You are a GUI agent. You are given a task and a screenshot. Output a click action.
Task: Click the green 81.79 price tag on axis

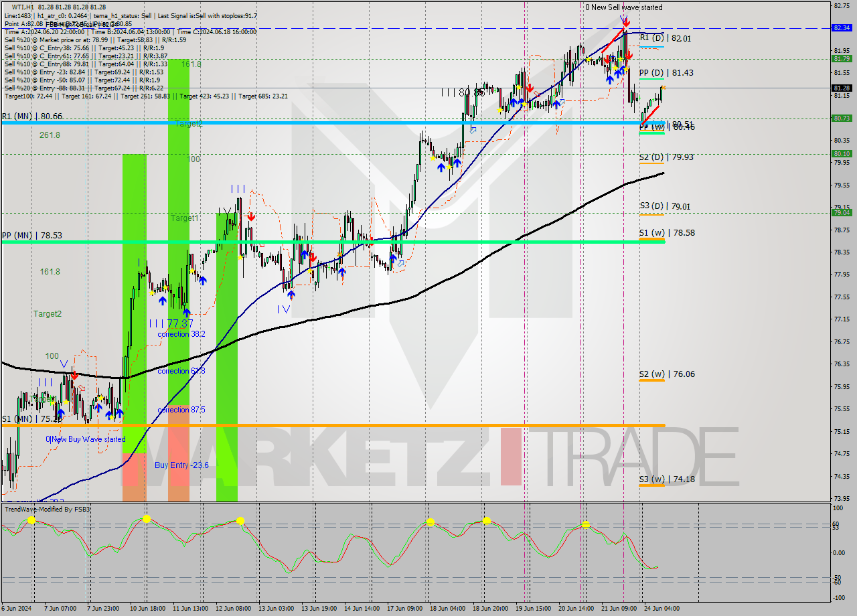(x=842, y=58)
